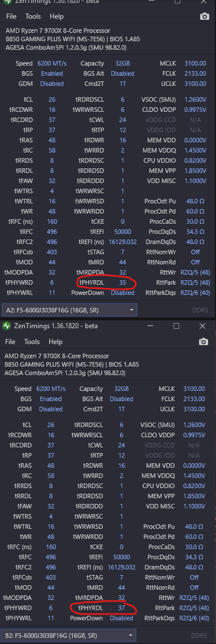The height and width of the screenshot is (644, 216).
Task: Select tPHYRDL value 37 in B2 window
Action: point(122,608)
